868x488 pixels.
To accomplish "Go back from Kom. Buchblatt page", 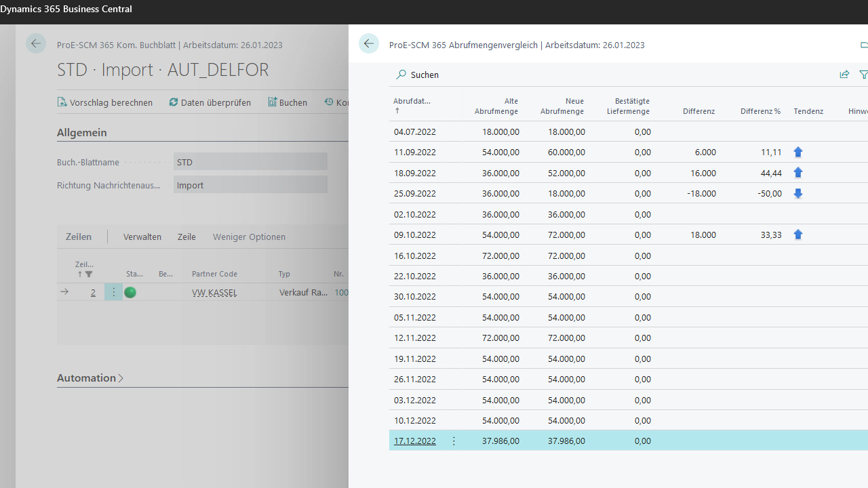I will pyautogui.click(x=36, y=43).
